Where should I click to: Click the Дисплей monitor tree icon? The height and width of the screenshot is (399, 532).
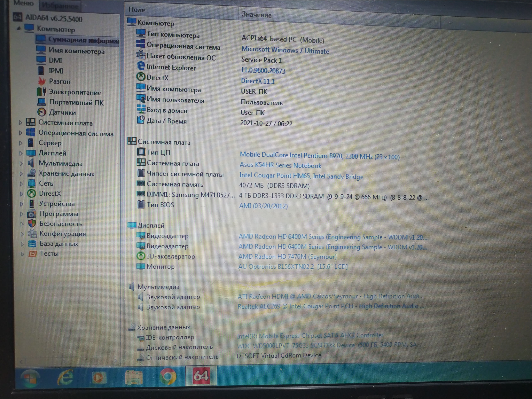point(31,153)
